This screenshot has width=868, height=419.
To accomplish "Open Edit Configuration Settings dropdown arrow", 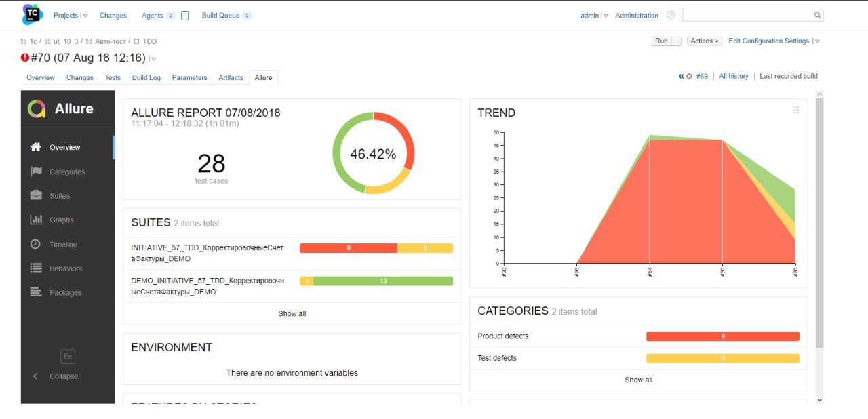I will click(817, 41).
